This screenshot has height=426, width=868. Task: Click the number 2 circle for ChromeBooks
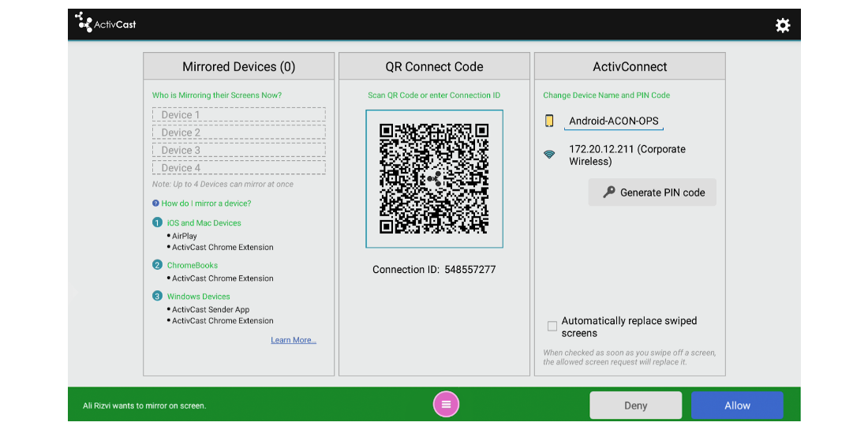click(x=157, y=264)
